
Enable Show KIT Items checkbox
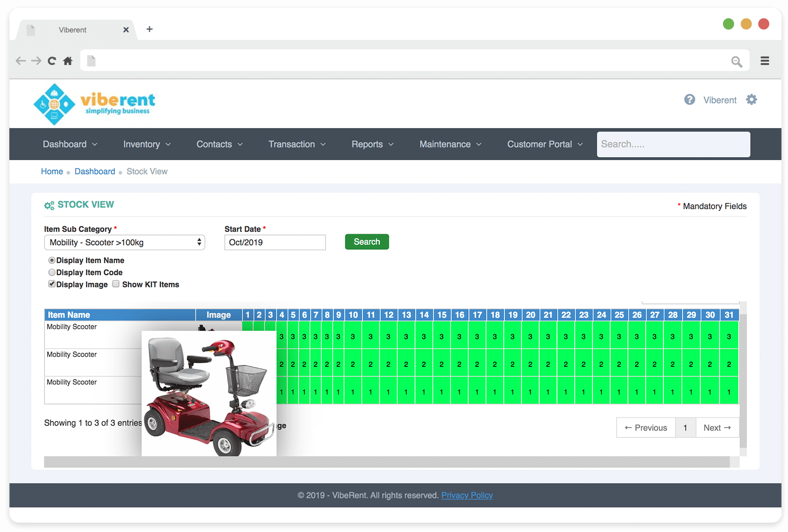pyautogui.click(x=116, y=284)
